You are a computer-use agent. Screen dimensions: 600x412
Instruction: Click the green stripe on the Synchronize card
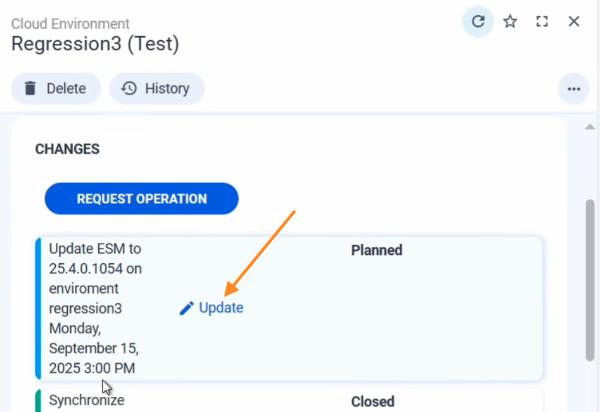(38, 402)
